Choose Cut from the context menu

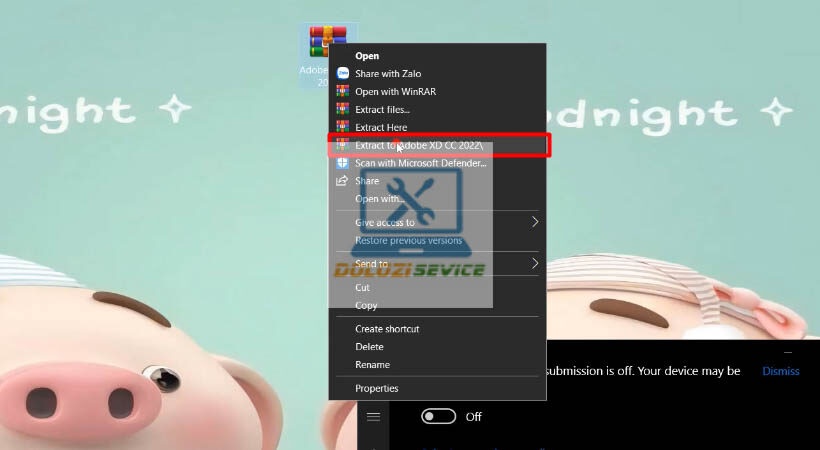coord(437,287)
